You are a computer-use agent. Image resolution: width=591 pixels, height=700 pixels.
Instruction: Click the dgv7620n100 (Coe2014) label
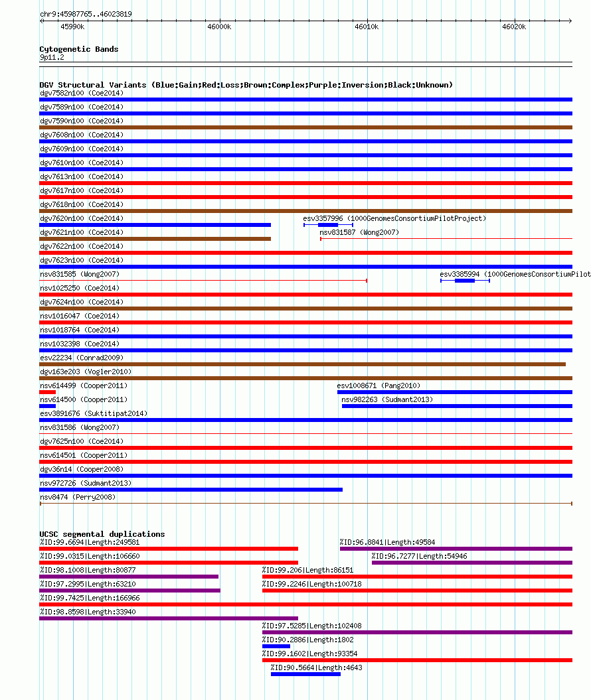coord(82,218)
